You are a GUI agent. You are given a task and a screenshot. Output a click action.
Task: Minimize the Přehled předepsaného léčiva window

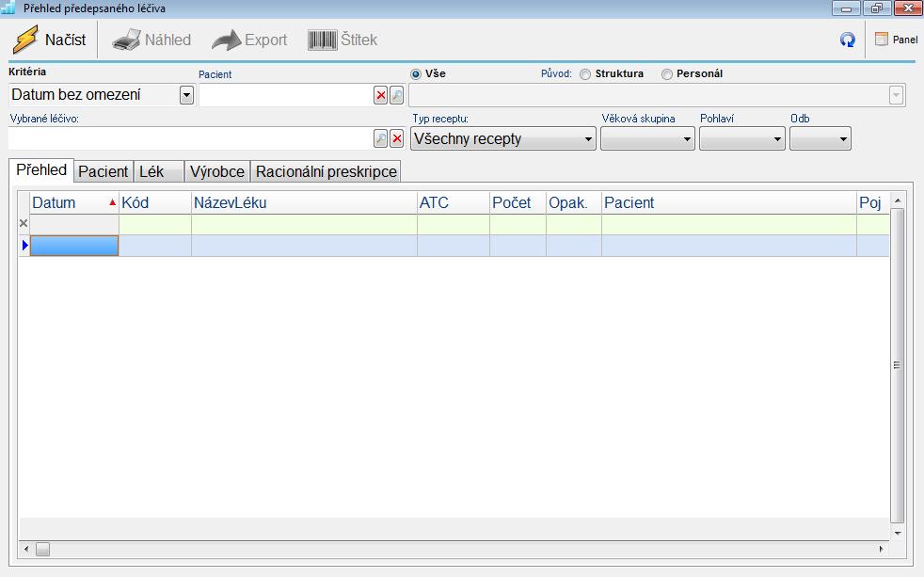pyautogui.click(x=846, y=8)
